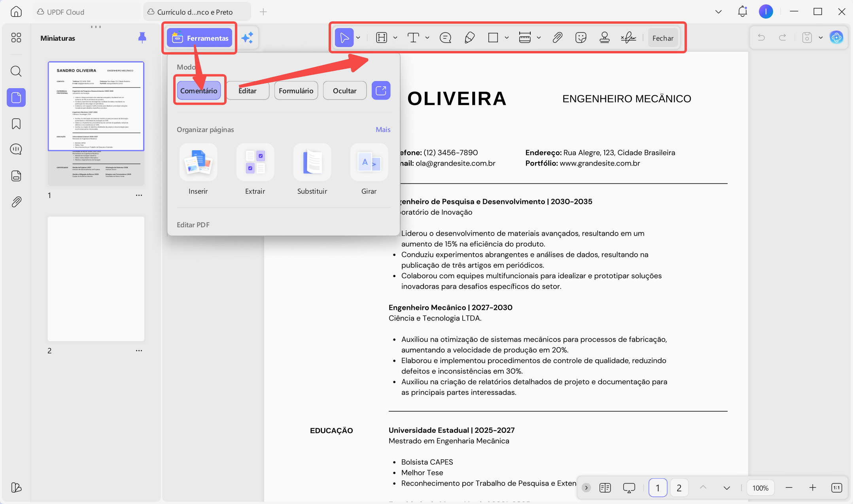Click the Fechar button
853x504 pixels.
point(663,38)
